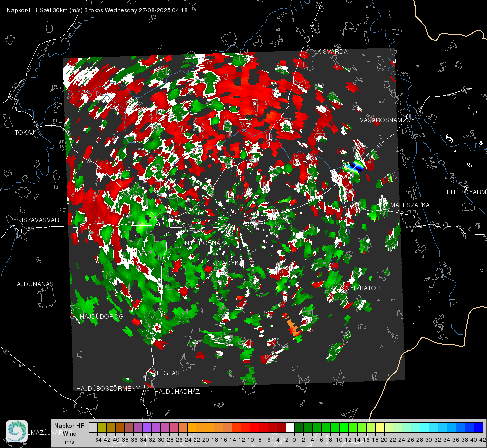
Task: Click the olive swatch left of -42
Action: point(102,427)
